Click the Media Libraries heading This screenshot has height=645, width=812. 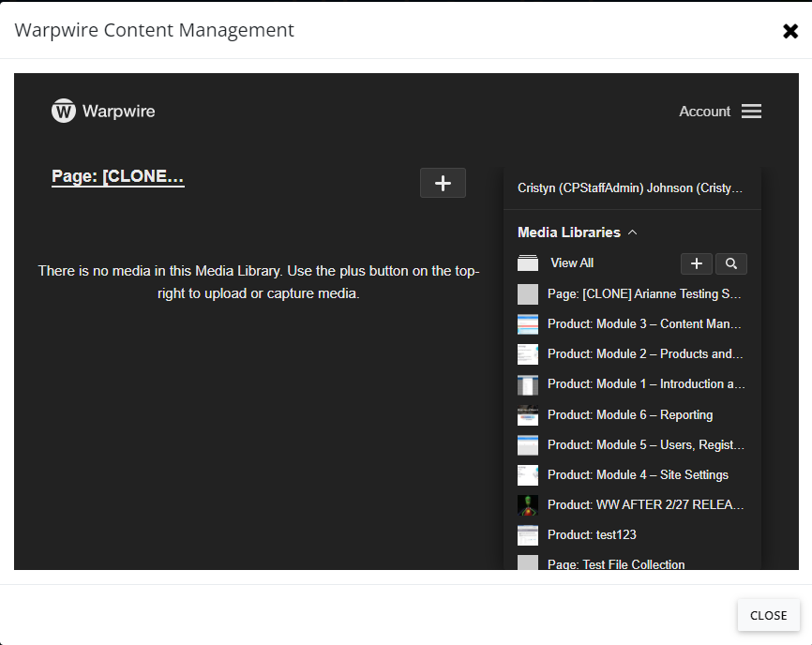tap(568, 232)
